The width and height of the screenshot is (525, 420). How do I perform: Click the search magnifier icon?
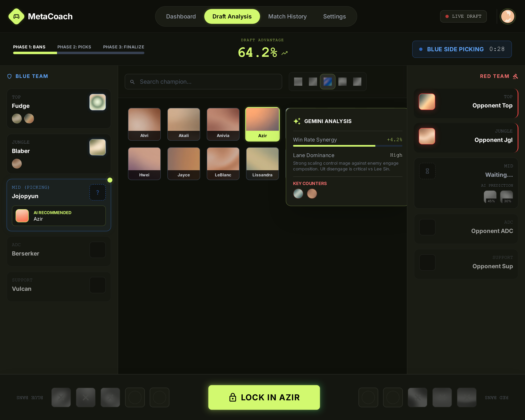click(x=132, y=82)
